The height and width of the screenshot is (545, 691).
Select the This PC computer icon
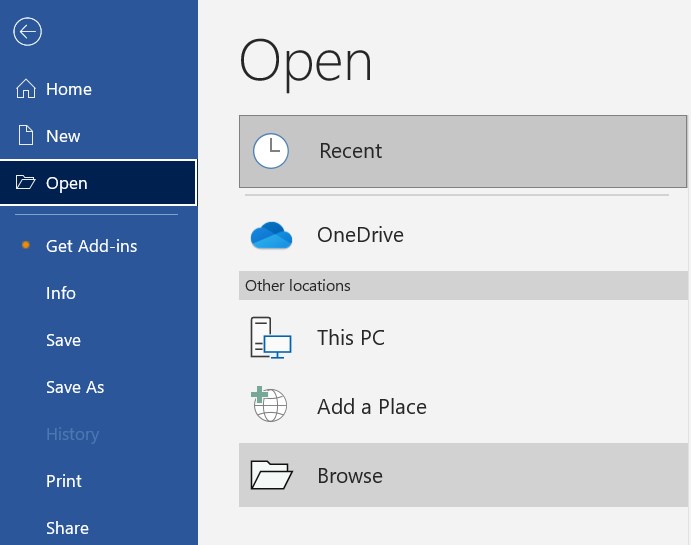(270, 338)
